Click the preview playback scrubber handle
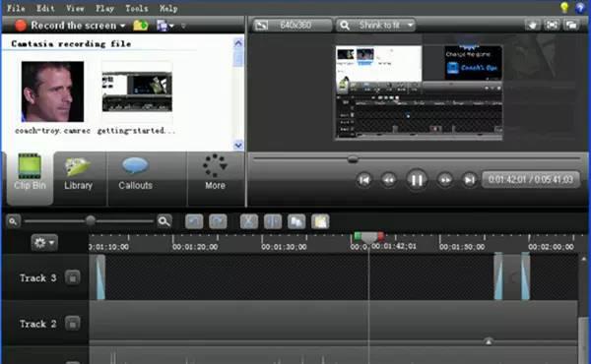Image resolution: width=591 pixels, height=364 pixels. coord(353,159)
